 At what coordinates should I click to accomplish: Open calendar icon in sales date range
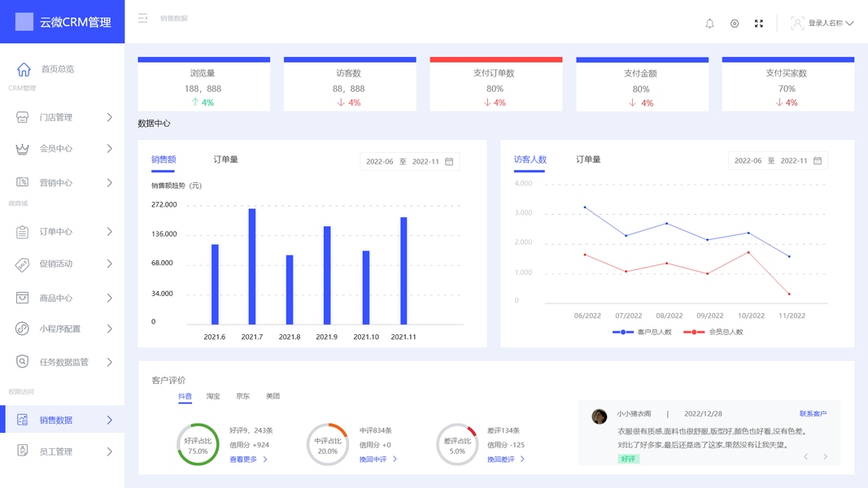pos(450,162)
